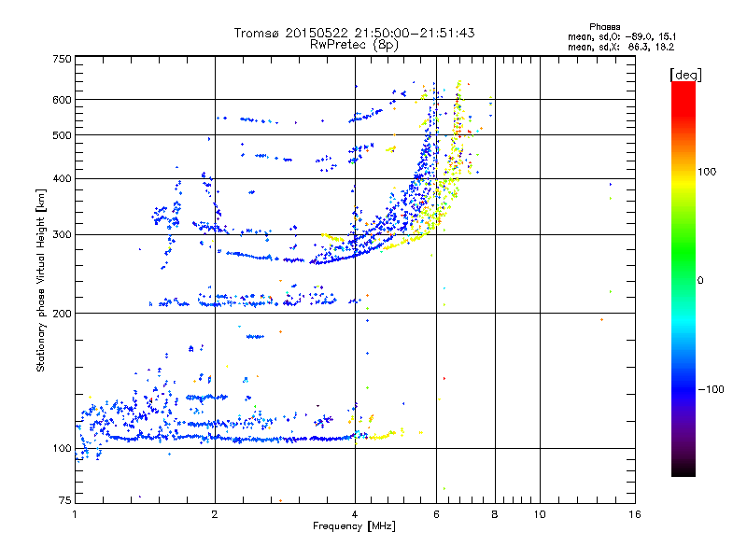Screen dimensions: 747x560
Task: Click the x-axis tick label '1'
Action: click(75, 514)
